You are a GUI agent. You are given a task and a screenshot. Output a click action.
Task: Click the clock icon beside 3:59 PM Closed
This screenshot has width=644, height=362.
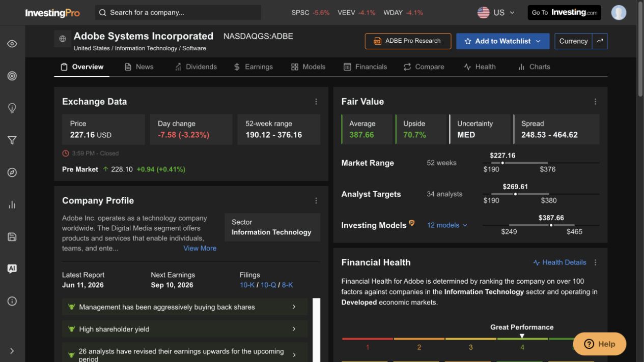pos(65,153)
